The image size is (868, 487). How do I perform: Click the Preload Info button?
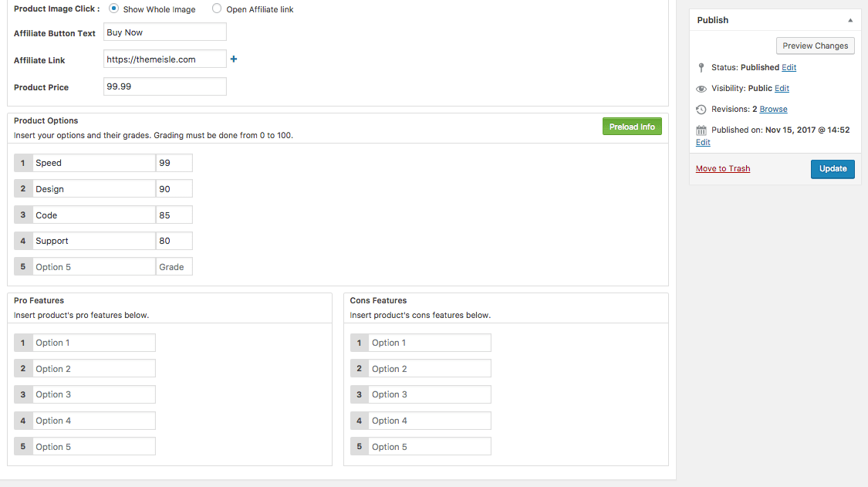pos(631,127)
